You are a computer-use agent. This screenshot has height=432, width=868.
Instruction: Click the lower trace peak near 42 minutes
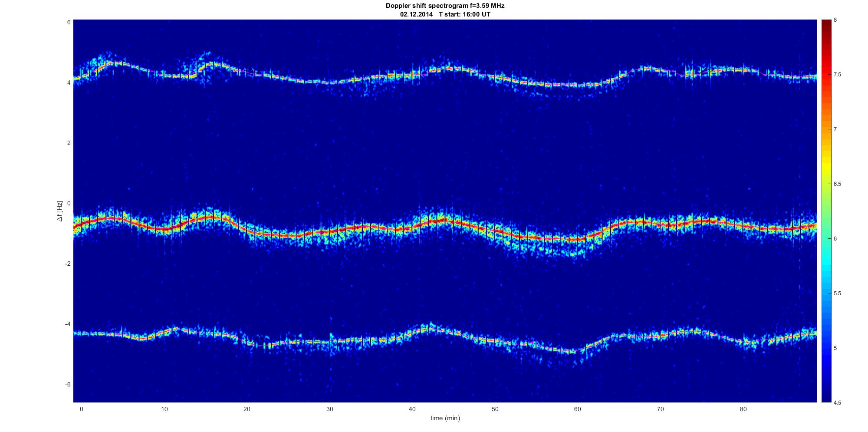[430, 330]
